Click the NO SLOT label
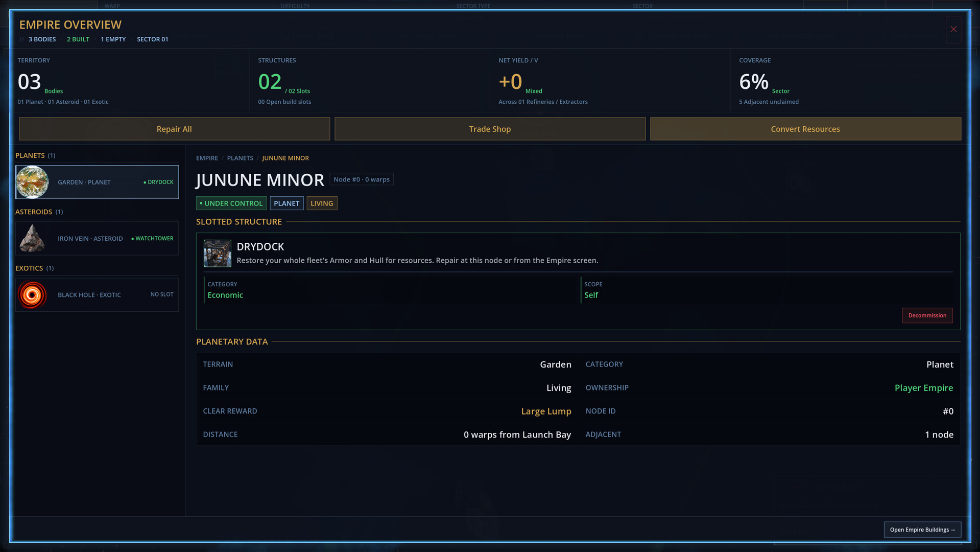 [162, 294]
